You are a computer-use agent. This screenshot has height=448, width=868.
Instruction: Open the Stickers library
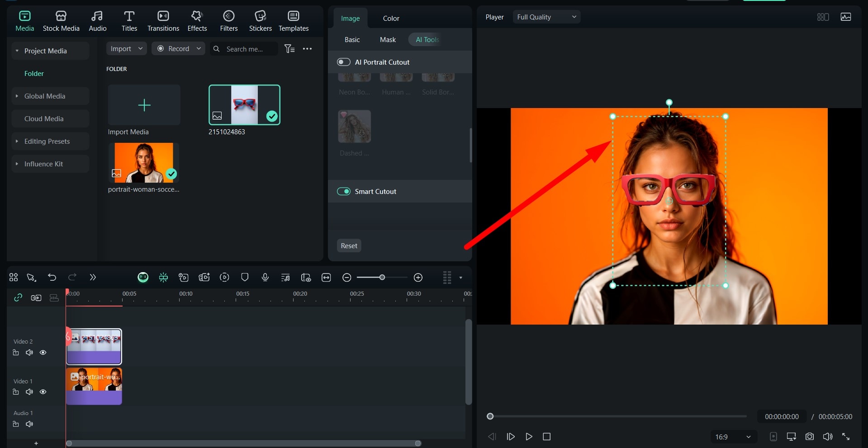(261, 21)
